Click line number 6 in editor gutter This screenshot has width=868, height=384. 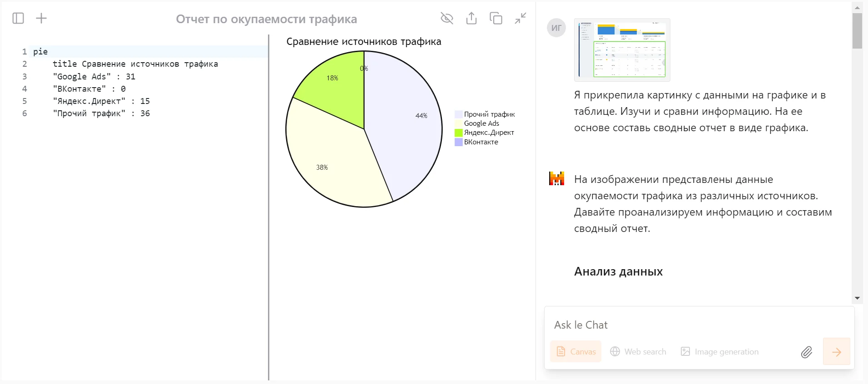point(25,113)
